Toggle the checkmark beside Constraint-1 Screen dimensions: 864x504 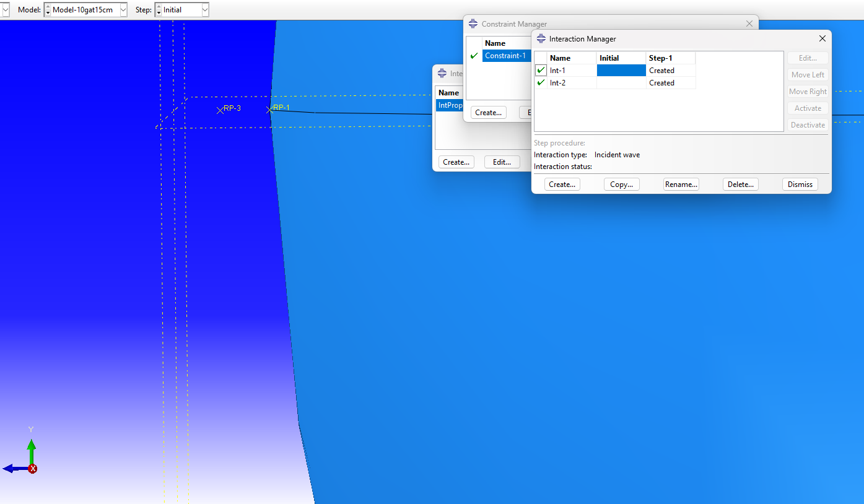click(474, 56)
